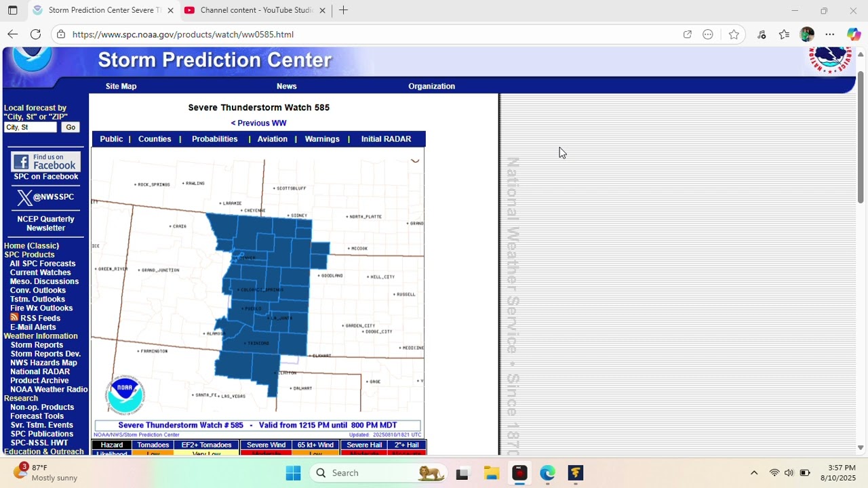Viewport: 868px width, 488px height.
Task: Go to Previous WW link
Action: pyautogui.click(x=258, y=123)
